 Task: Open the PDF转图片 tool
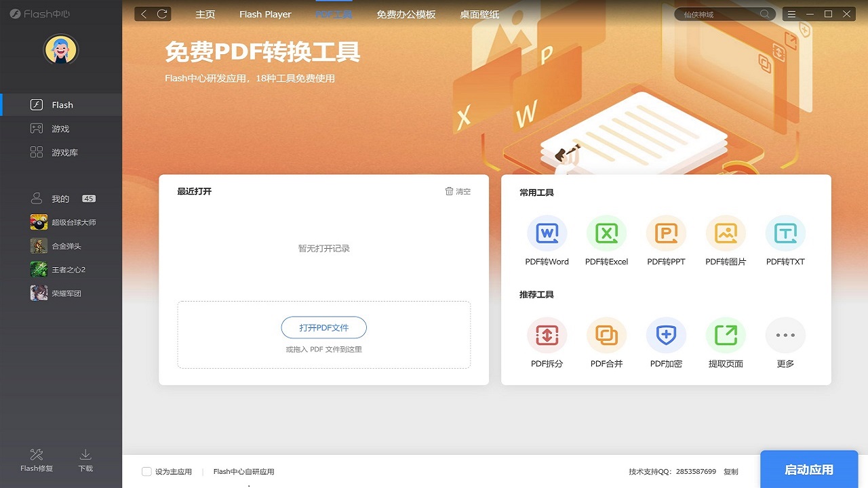tap(726, 234)
